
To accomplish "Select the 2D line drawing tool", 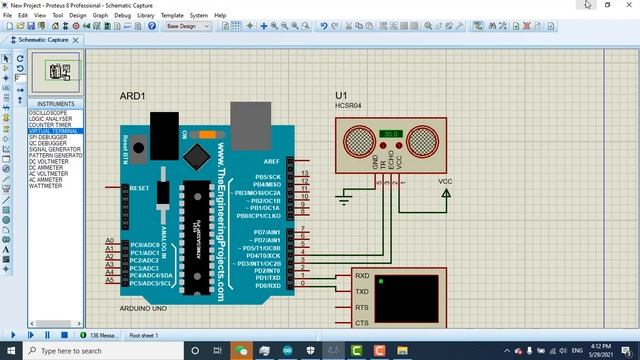I will pos(6,200).
